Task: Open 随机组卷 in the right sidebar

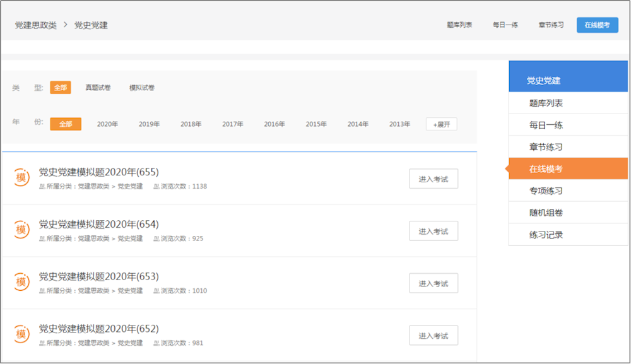Action: (546, 213)
